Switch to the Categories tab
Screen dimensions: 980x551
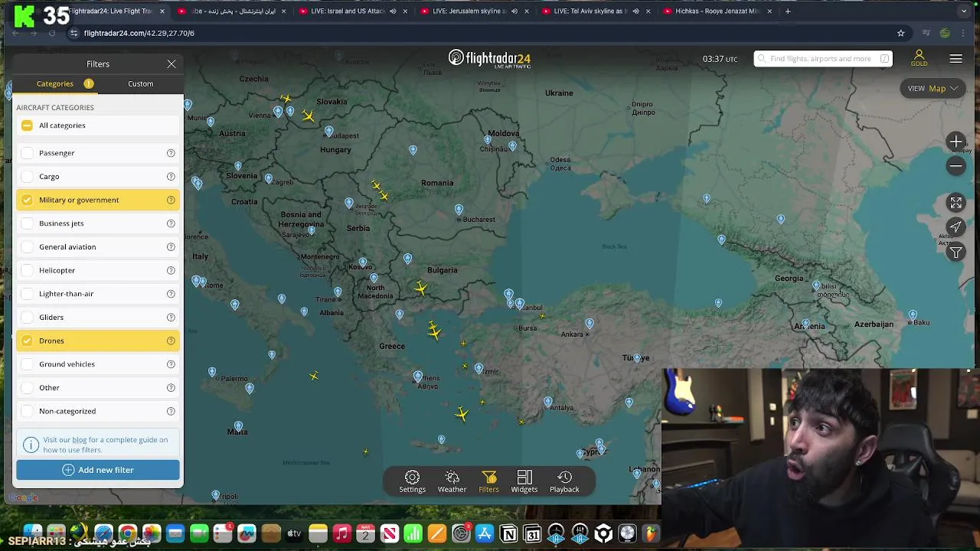pos(55,83)
